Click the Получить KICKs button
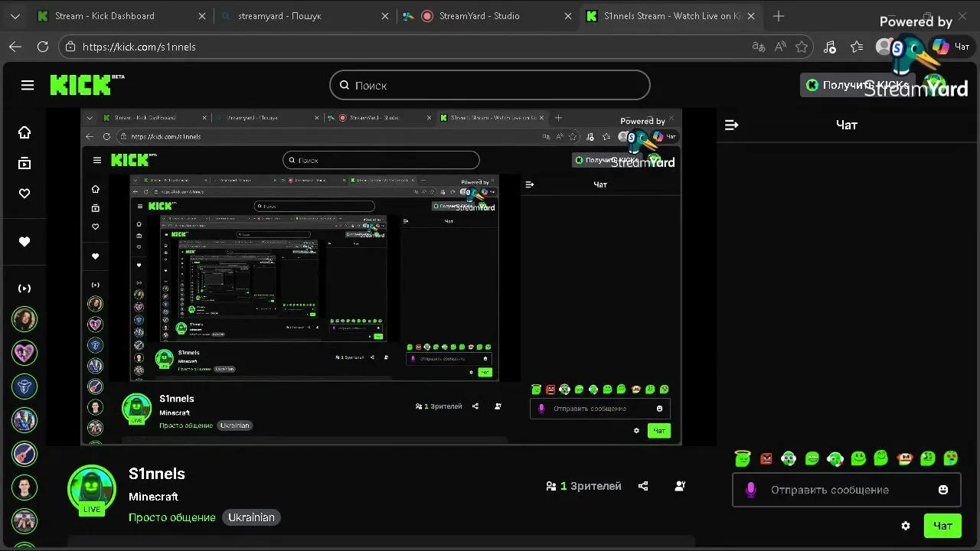The height and width of the screenshot is (551, 980). click(x=856, y=85)
